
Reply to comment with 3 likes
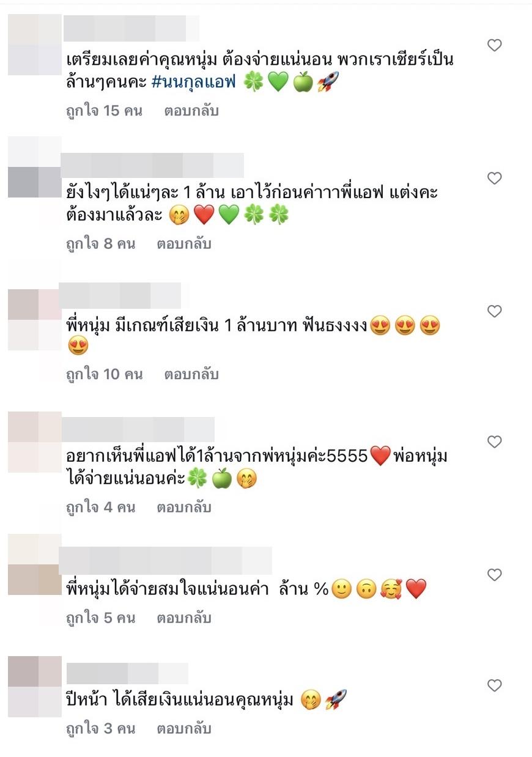point(184,729)
